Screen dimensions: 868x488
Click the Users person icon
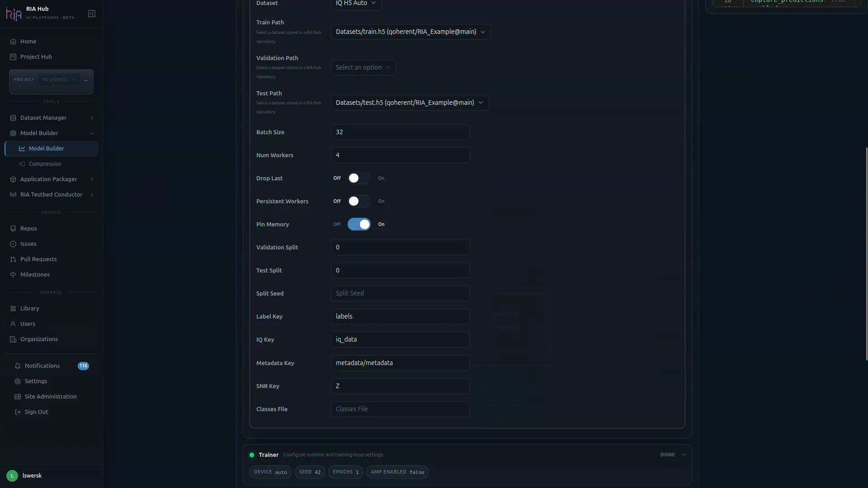pyautogui.click(x=13, y=324)
